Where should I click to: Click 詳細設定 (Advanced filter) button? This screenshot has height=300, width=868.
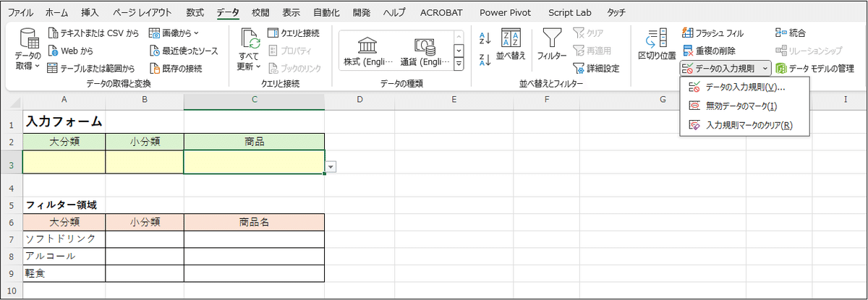[597, 69]
